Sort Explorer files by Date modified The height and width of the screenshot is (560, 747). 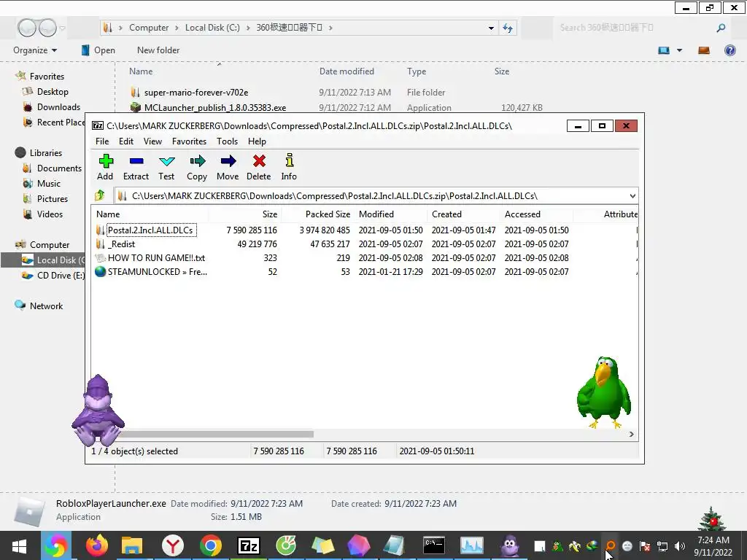tap(347, 71)
